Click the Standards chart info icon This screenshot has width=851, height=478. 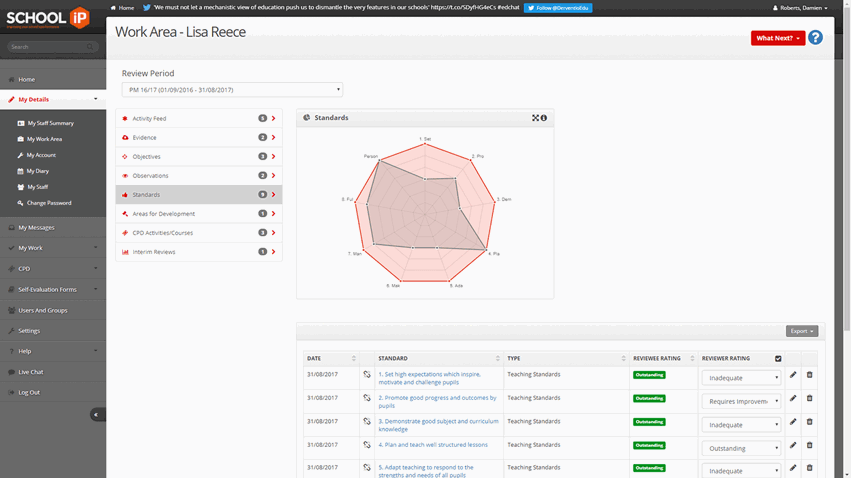[544, 118]
